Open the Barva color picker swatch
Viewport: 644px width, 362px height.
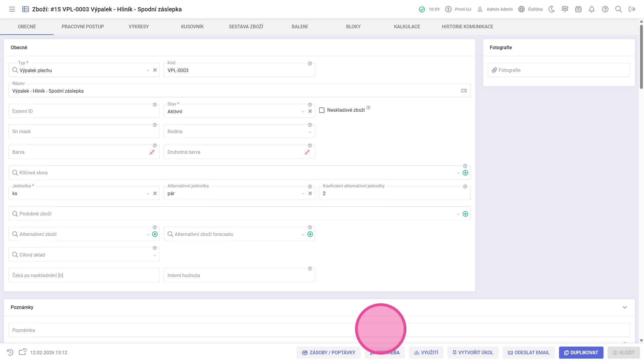[x=152, y=152]
